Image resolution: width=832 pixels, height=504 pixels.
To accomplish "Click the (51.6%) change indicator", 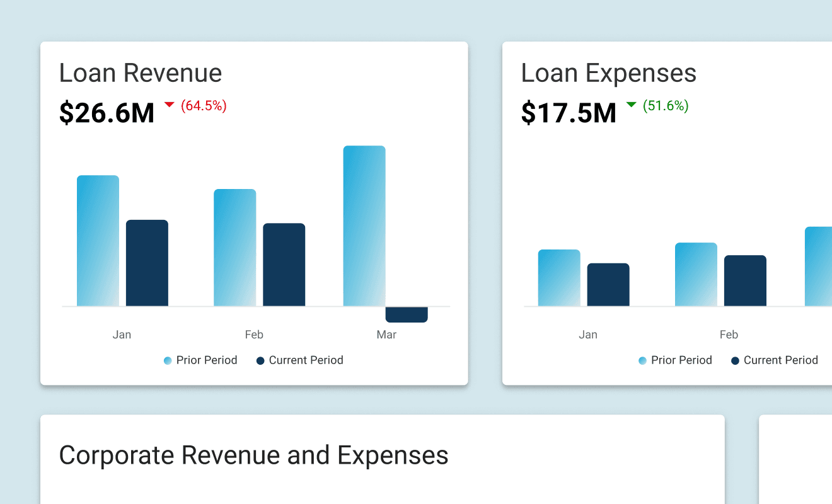I will (x=665, y=105).
